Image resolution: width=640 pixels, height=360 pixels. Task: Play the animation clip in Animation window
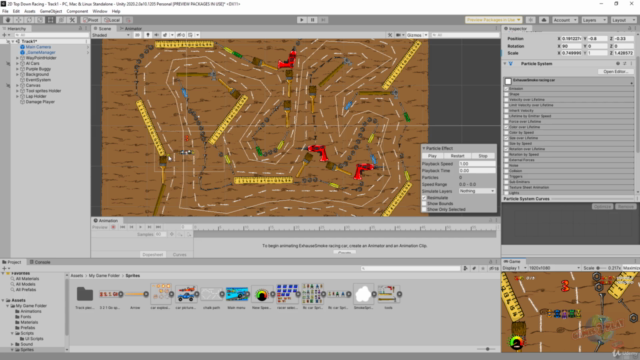(x=140, y=227)
